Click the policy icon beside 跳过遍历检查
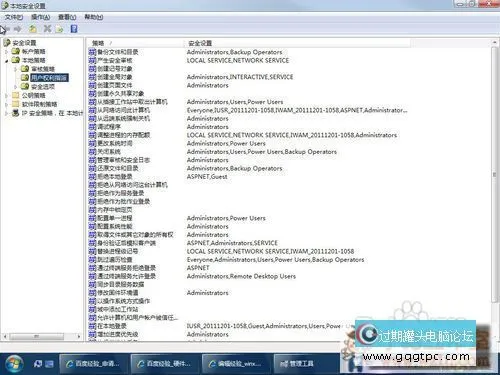This screenshot has width=500, height=375. 92,259
